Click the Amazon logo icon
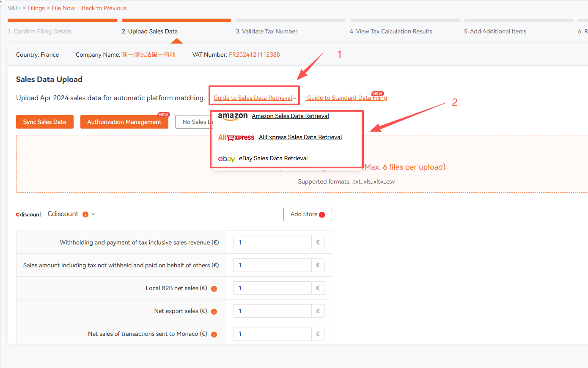Viewport: 588px width, 368px height. click(233, 116)
